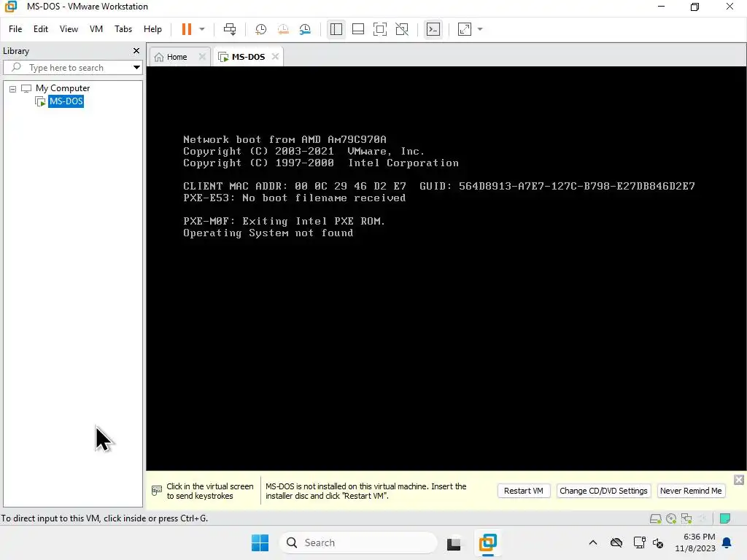This screenshot has width=747, height=560.
Task: Click the Restart VM button
Action: 524,491
